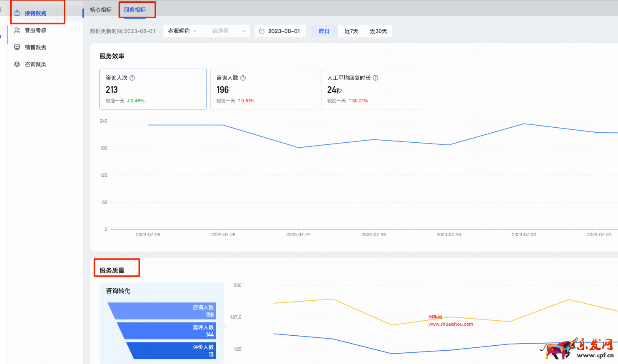Click help icon next to 咨询人数
Screen dimensions: 618x364
[243, 78]
